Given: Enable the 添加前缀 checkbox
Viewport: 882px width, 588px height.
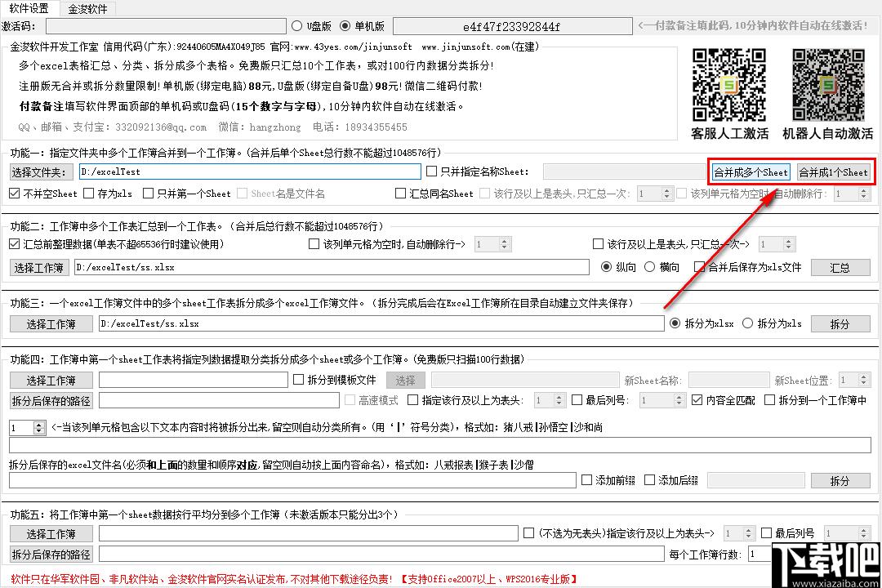Looking at the screenshot, I should tap(586, 480).
